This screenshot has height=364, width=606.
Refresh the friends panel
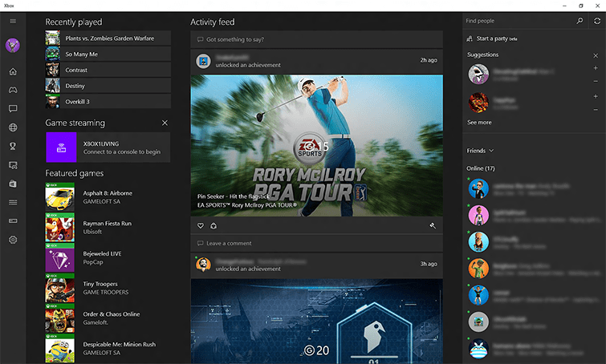tap(597, 21)
